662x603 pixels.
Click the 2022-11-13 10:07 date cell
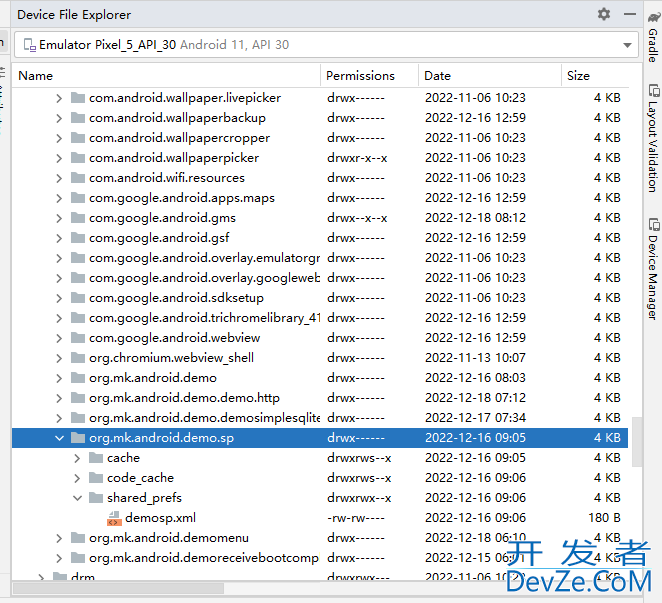pyautogui.click(x=475, y=358)
